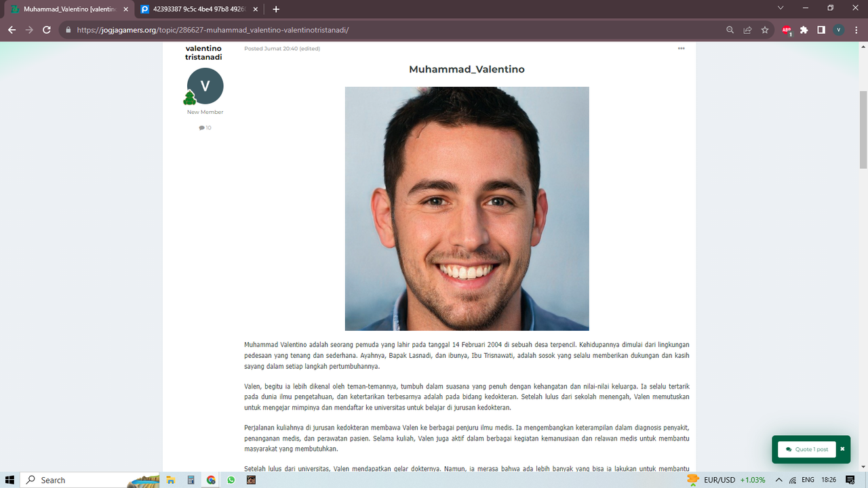Open zoom control in address bar
The image size is (868, 488).
point(730,30)
